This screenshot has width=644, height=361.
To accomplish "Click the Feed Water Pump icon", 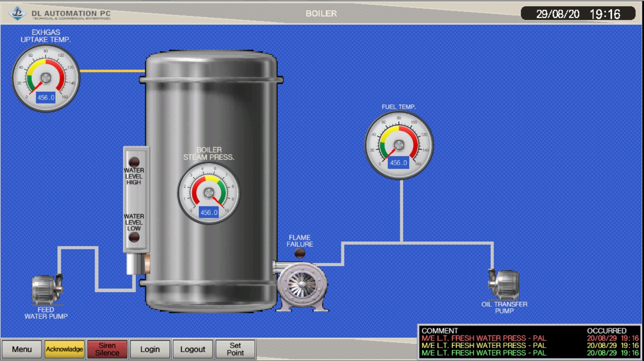I will [x=47, y=289].
